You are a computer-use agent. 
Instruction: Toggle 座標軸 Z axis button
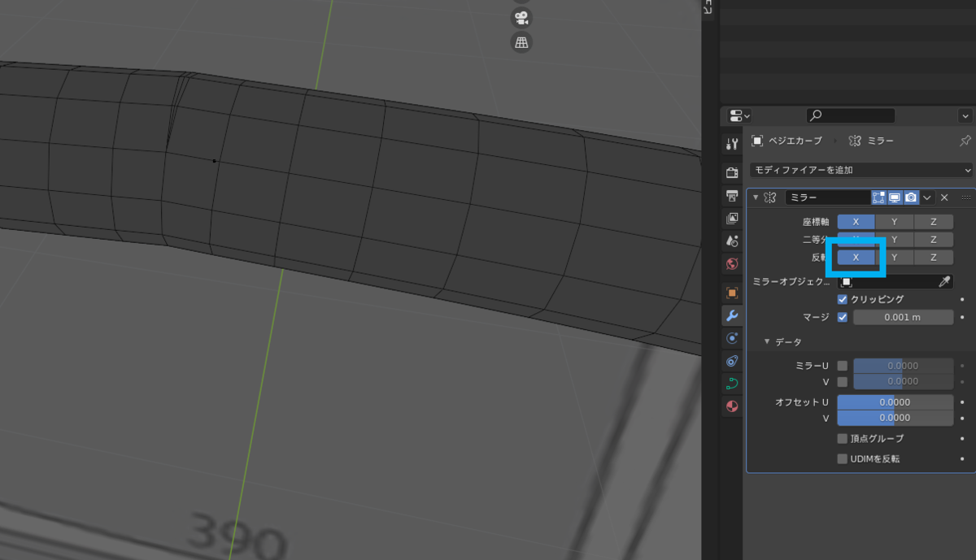(934, 221)
